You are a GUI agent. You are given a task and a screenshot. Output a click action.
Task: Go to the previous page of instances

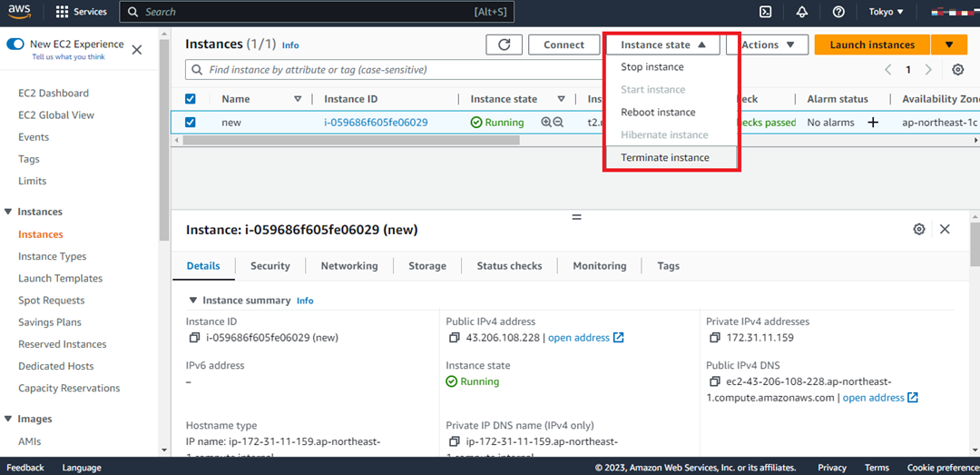888,69
